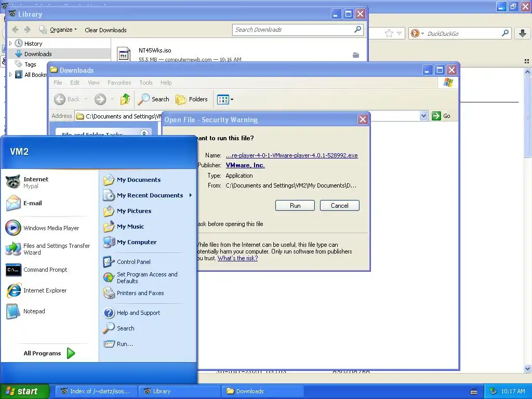Viewport: 532px width, 399px height.
Task: Select Downloads in Library sidebar
Action: [59, 54]
